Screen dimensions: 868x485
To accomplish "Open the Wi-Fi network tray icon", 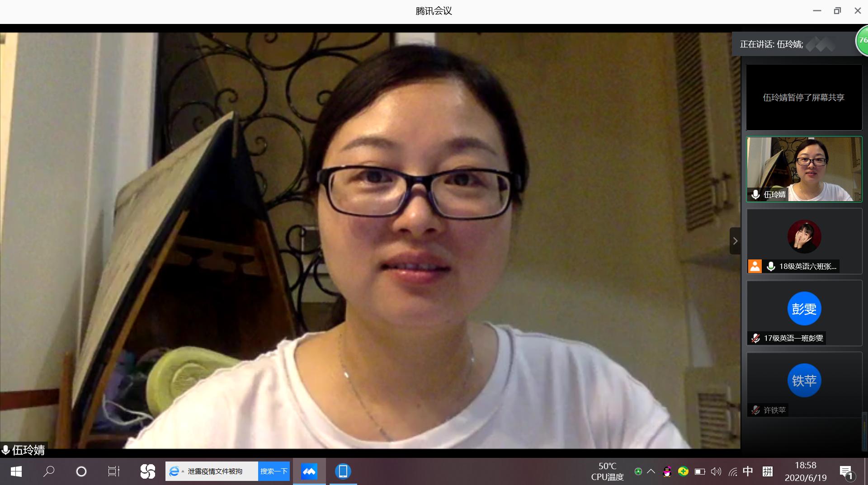I will (x=732, y=472).
